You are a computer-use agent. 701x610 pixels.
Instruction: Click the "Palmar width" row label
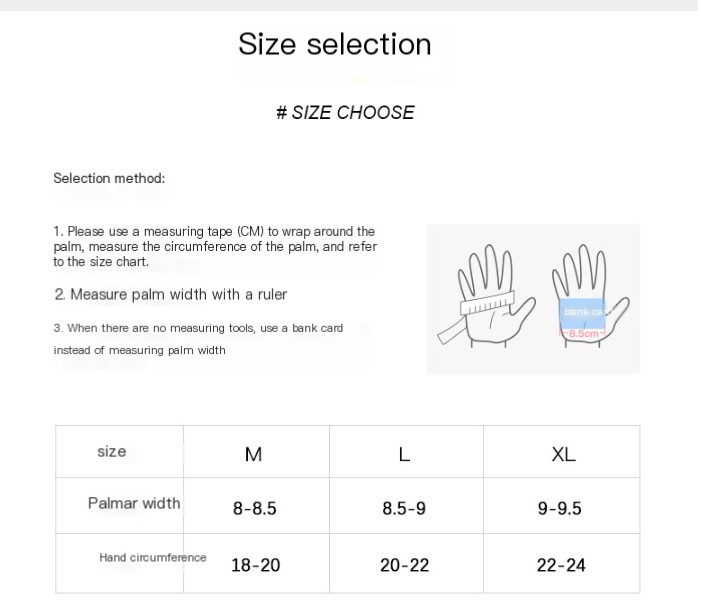coord(134,503)
